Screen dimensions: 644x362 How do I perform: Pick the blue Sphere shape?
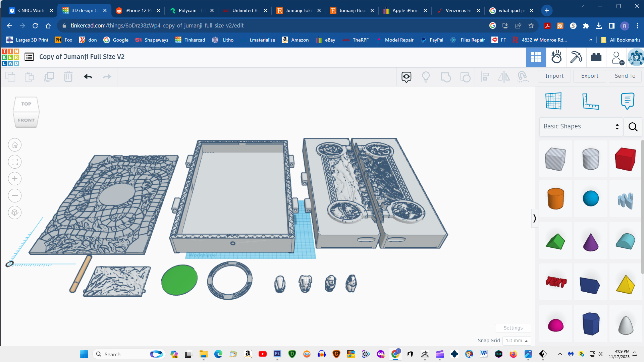(x=590, y=199)
